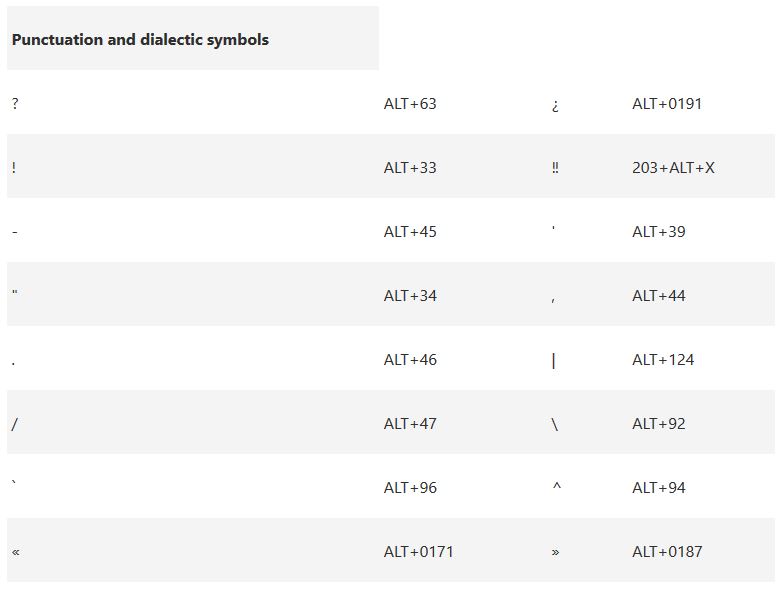This screenshot has height=589, width=781.
Task: Select the vertical bar pipe symbol
Action: point(554,360)
